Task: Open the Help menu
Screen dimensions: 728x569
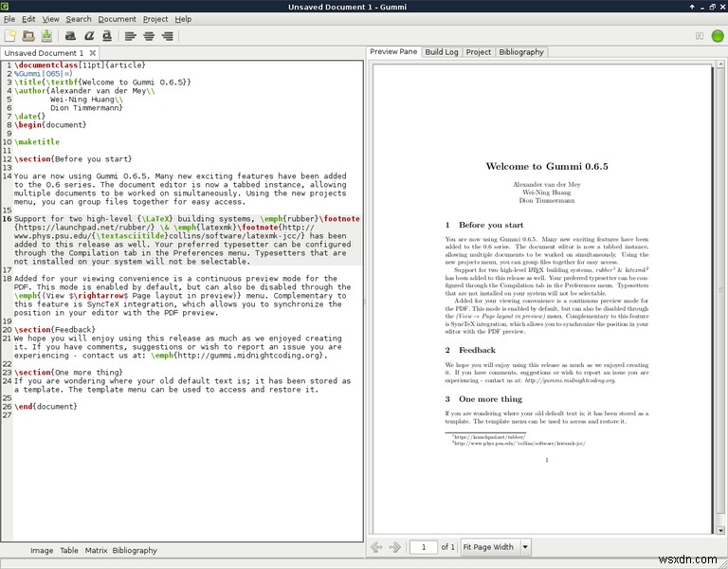Action: (x=183, y=19)
